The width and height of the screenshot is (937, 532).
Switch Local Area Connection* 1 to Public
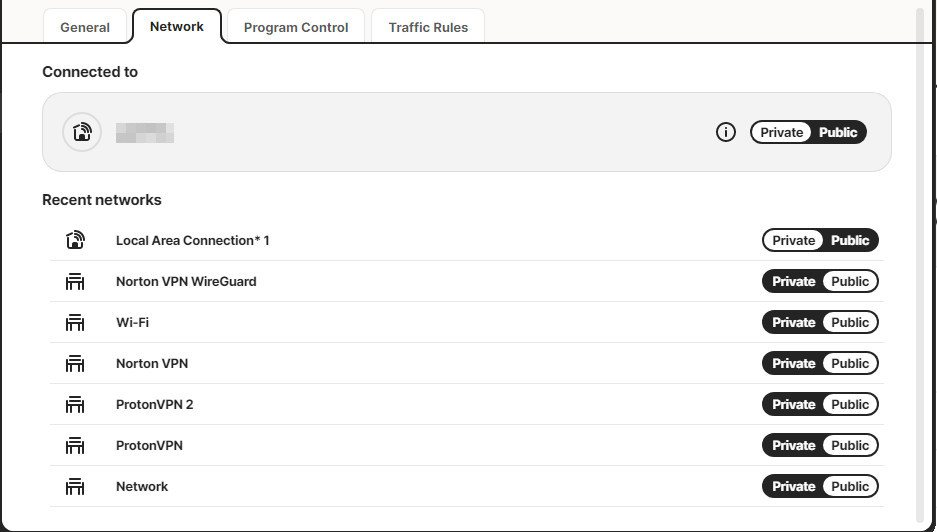pyautogui.click(x=850, y=240)
